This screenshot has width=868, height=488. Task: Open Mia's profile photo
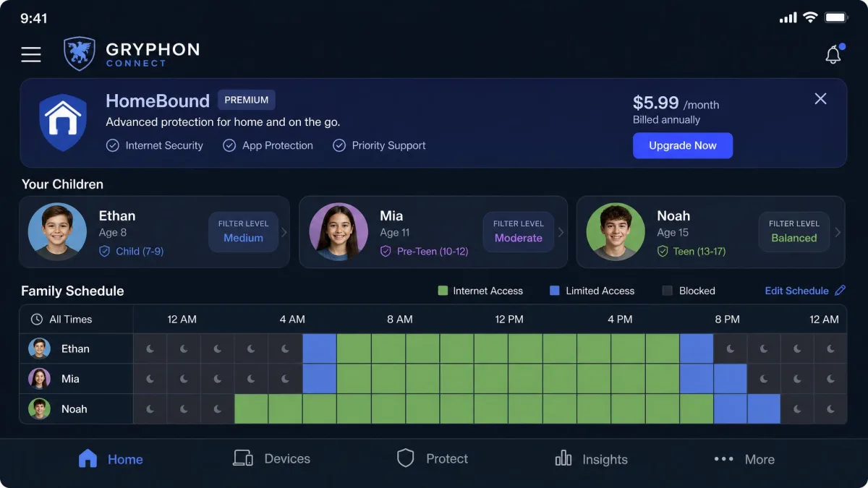339,232
